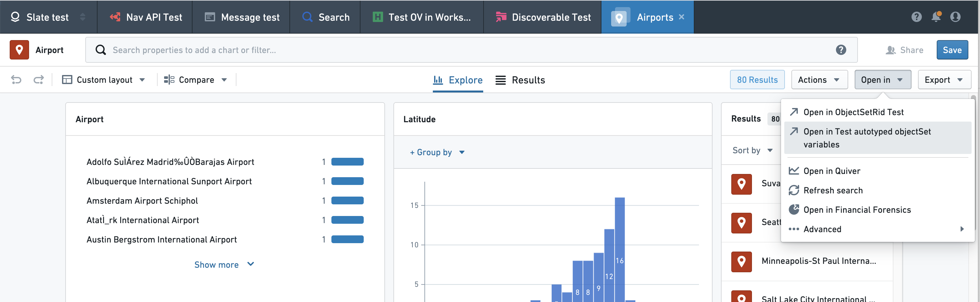Open the Compare dropdown
Screen dimensions: 980x302
coord(195,80)
